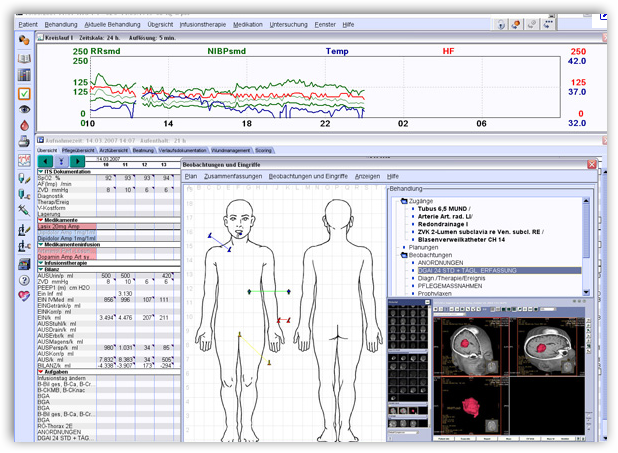
Task: Open the Anzeigen menu in dialog
Action: click(x=367, y=176)
